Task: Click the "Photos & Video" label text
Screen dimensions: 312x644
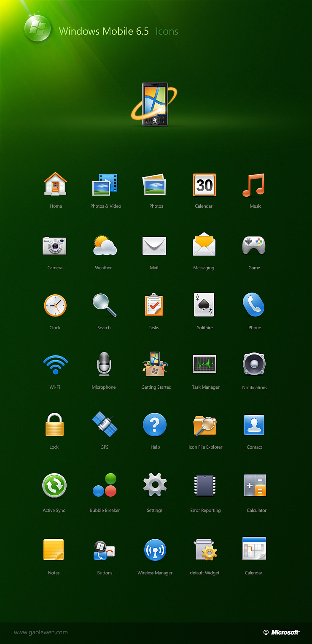Action: click(106, 206)
